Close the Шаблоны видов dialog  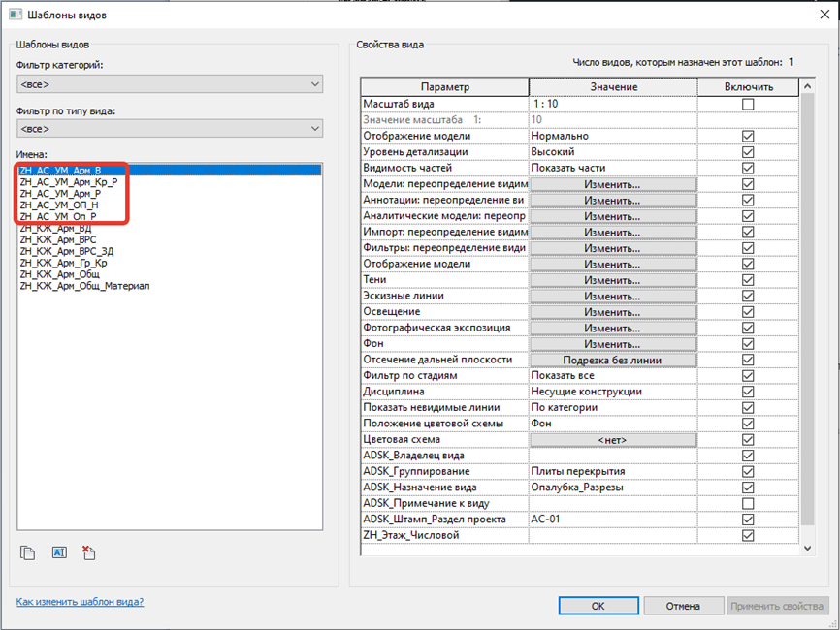pos(824,15)
